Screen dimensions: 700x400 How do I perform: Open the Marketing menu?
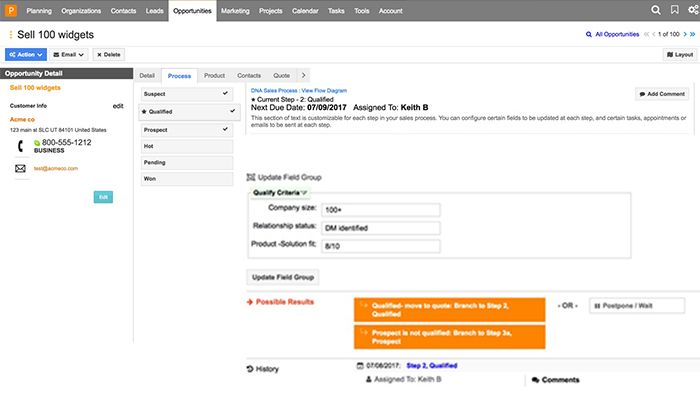(234, 10)
